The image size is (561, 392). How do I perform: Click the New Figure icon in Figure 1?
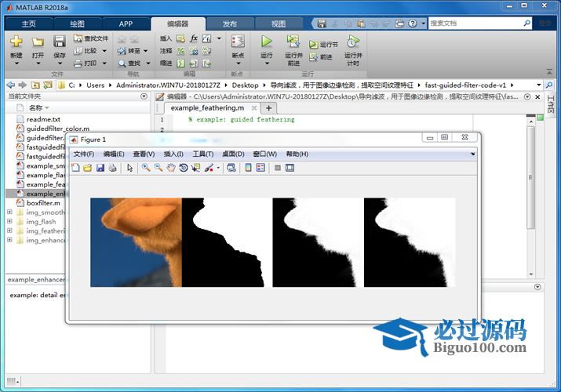pyautogui.click(x=75, y=168)
